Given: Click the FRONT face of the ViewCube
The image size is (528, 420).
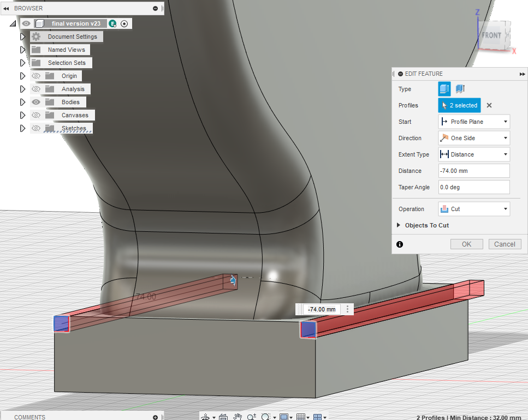Looking at the screenshot, I should (x=491, y=35).
